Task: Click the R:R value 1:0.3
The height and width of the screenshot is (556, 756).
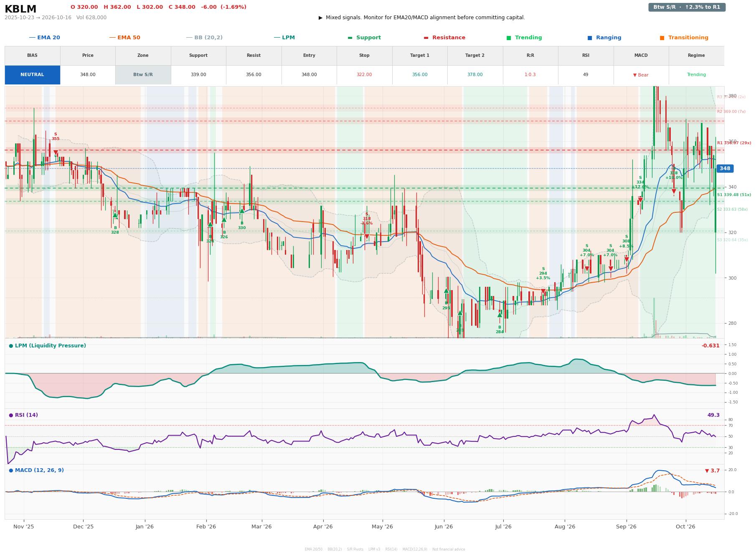Action: [530, 75]
